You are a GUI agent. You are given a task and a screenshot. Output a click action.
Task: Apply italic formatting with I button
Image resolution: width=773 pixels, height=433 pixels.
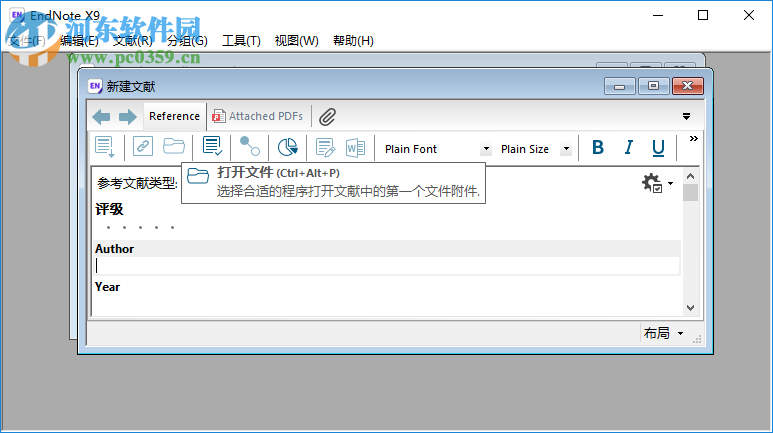(x=628, y=147)
